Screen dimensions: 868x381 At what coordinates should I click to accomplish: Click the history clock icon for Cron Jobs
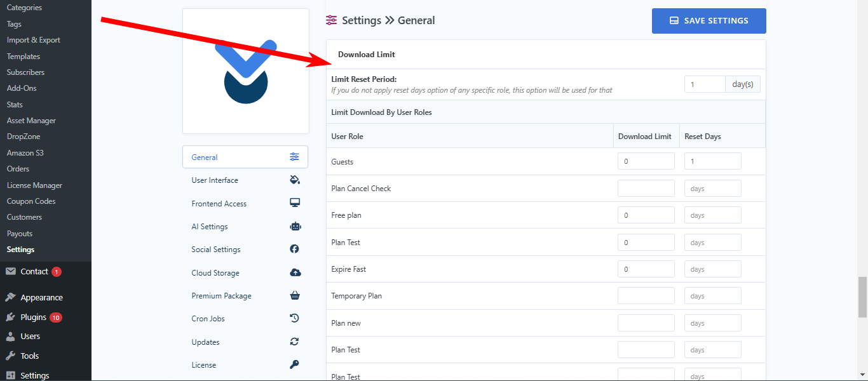click(294, 318)
